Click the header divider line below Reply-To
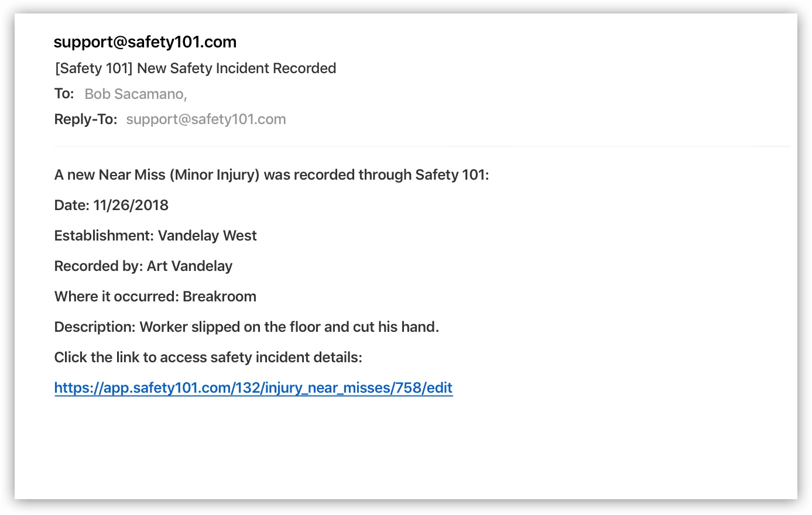The width and height of the screenshot is (812, 515). (x=422, y=146)
